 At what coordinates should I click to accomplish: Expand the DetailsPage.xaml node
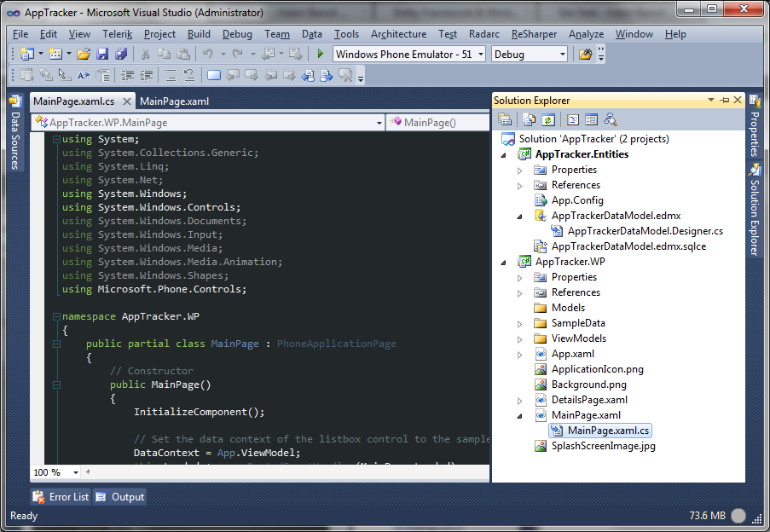point(519,401)
